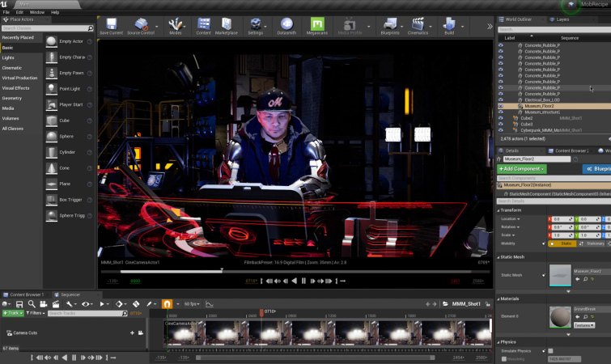Click the green Add Component button
The image size is (611, 364).
pos(521,168)
